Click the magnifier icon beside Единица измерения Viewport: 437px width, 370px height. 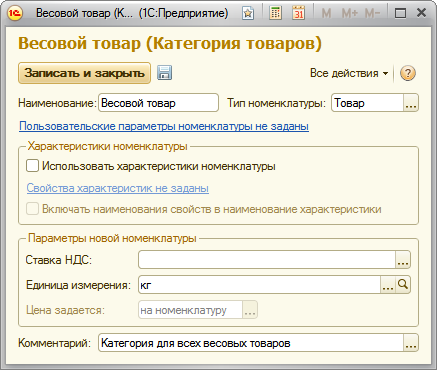click(x=403, y=284)
